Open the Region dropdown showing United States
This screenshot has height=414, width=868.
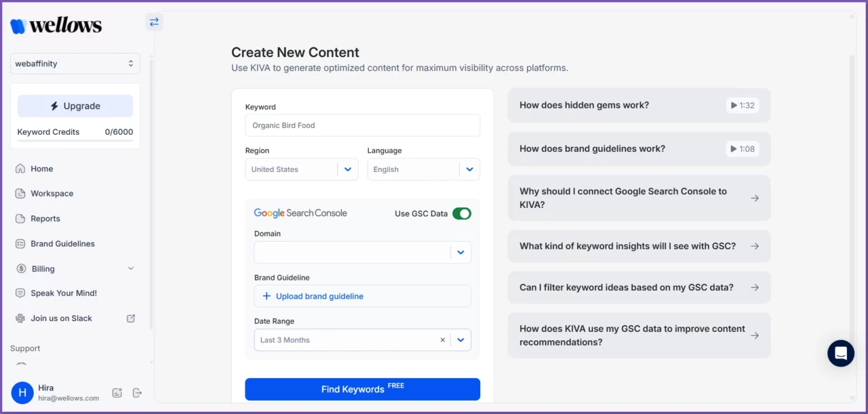[x=348, y=169]
